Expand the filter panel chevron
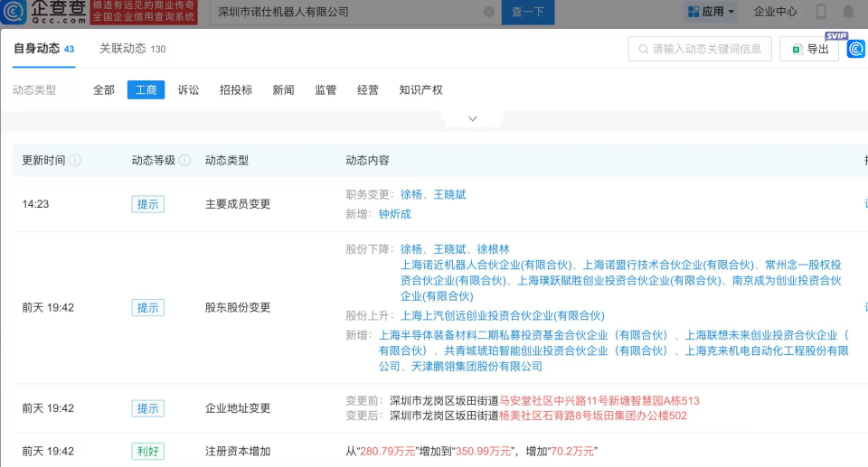This screenshot has height=467, width=868. tap(472, 118)
